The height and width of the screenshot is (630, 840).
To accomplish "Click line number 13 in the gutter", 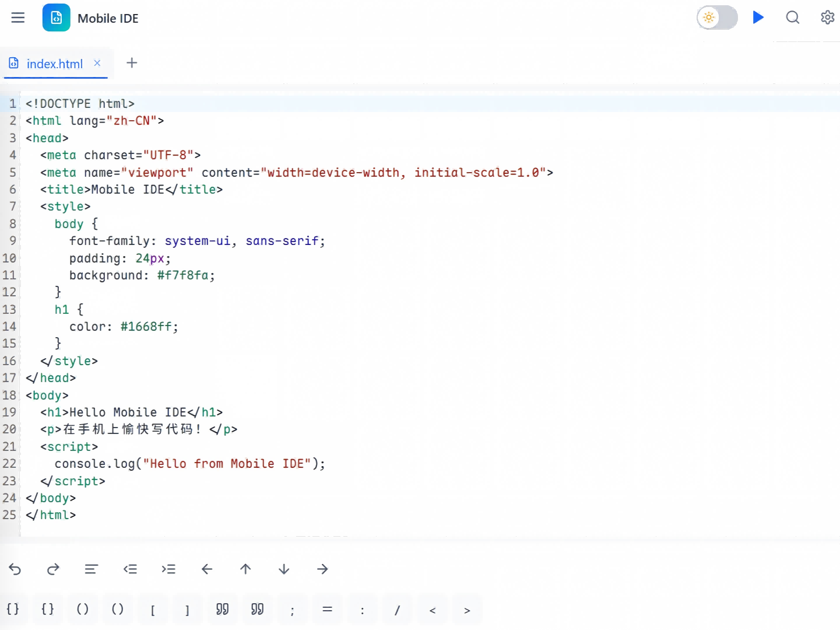I will click(9, 310).
